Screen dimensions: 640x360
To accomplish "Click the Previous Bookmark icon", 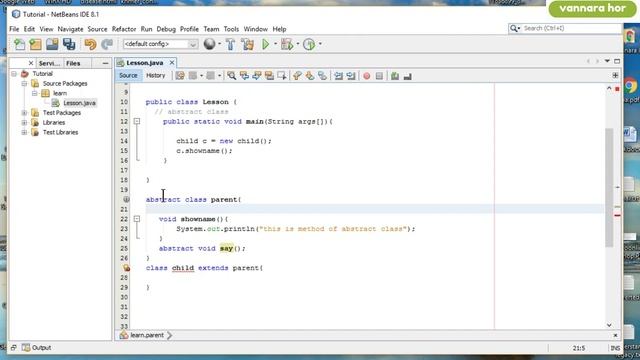I will click(x=297, y=76).
